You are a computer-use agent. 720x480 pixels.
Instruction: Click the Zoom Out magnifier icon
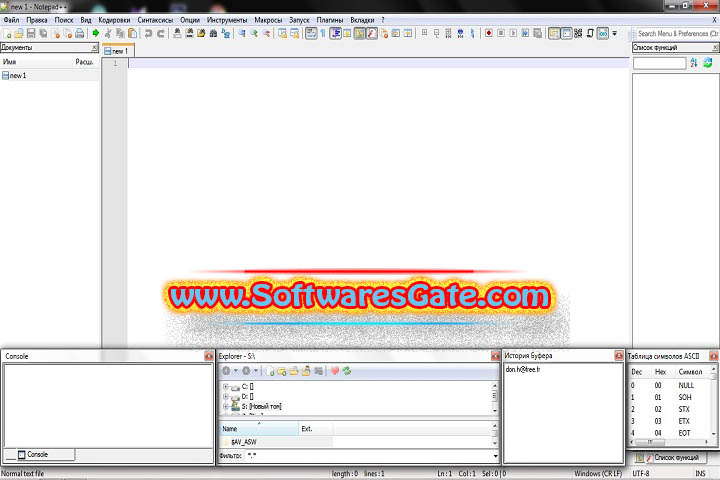266,34
